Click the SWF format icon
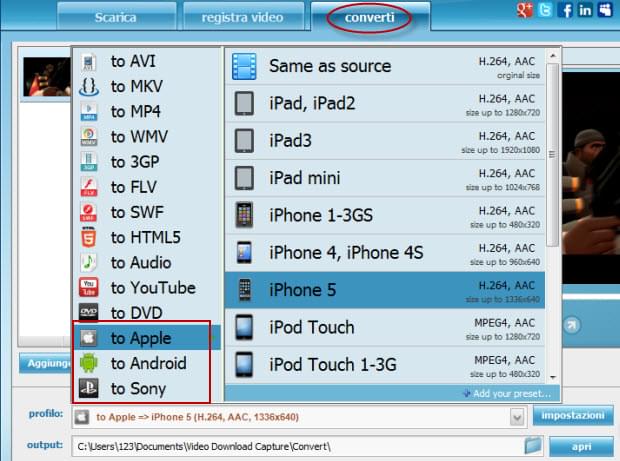This screenshot has height=461, width=620. [x=89, y=212]
